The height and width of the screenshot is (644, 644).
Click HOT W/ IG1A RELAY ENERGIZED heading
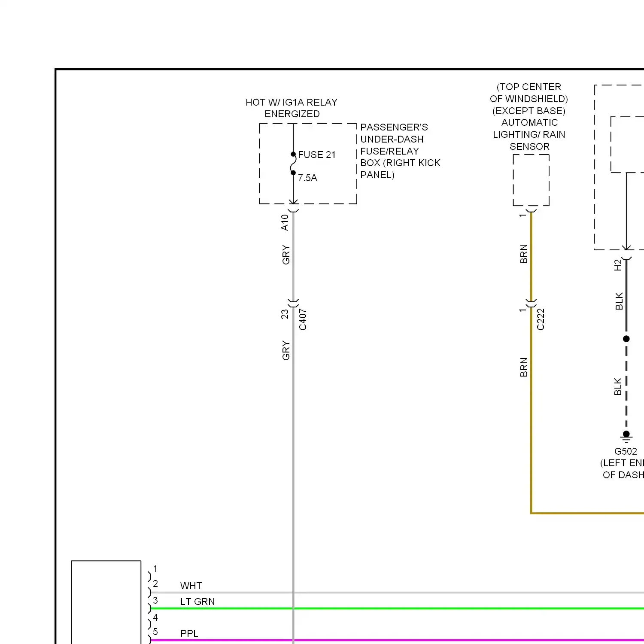click(x=292, y=108)
